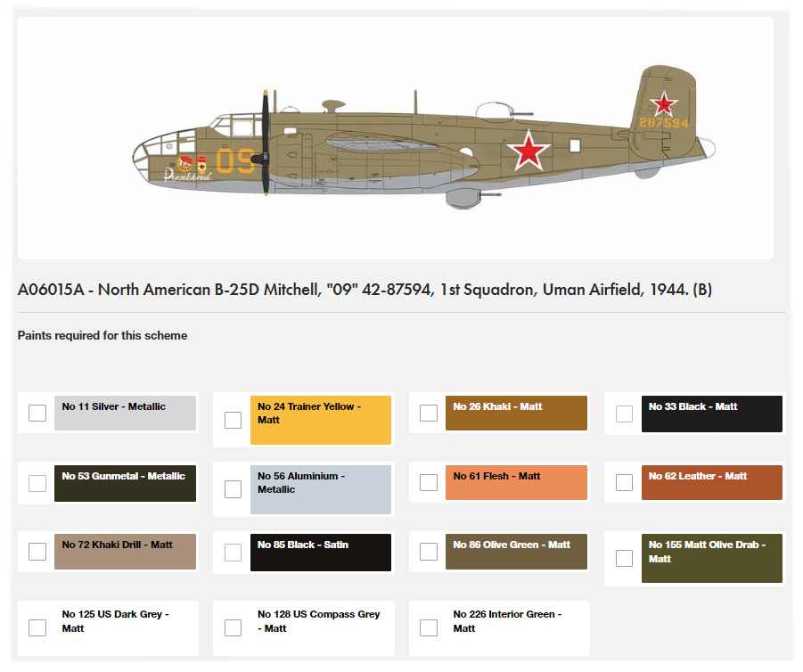Viewport: 803px width, 672px height.
Task: Tick the No 128 US Compass Grey checkbox
Action: point(233,628)
